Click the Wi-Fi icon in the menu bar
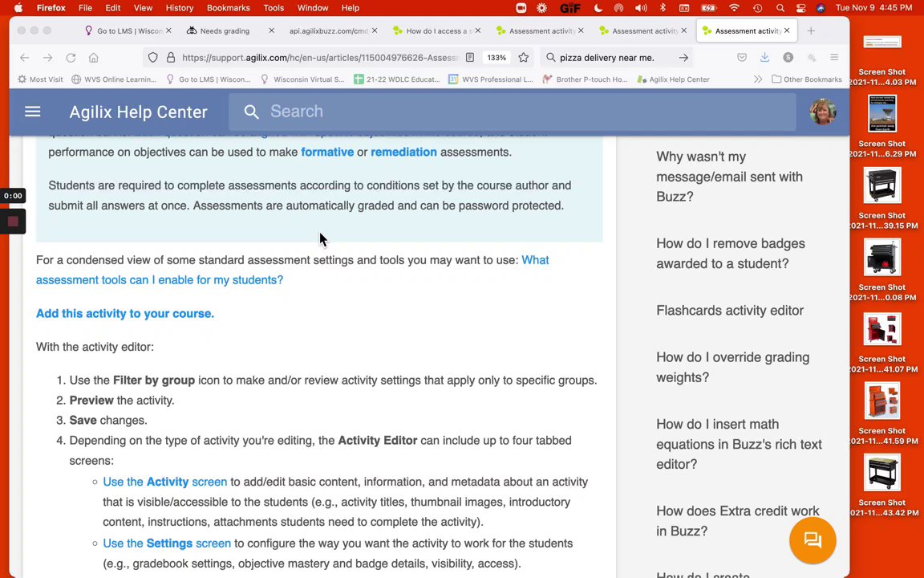 734,8
